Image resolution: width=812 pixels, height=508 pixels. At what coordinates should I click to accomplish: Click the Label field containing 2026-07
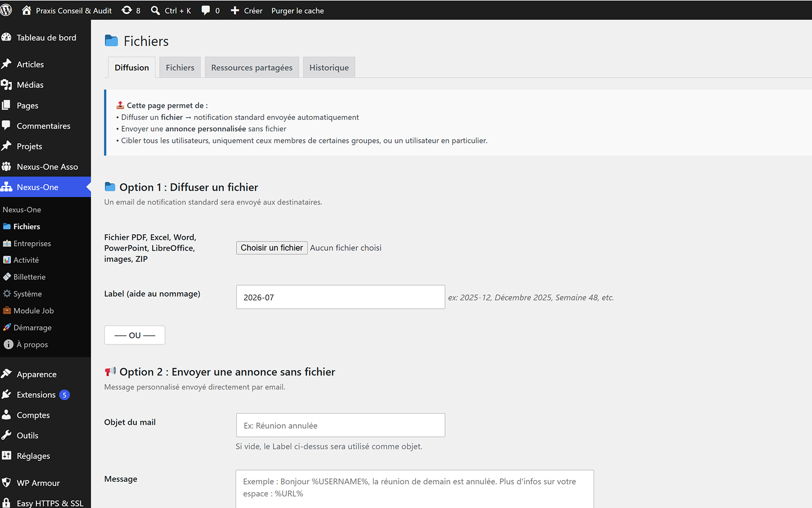click(341, 297)
